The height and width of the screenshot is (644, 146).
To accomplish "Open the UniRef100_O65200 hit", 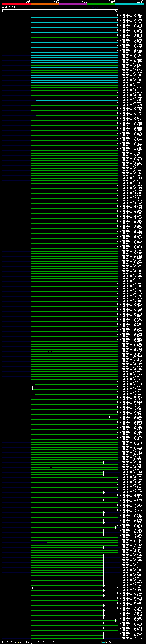I will click(131, 412).
